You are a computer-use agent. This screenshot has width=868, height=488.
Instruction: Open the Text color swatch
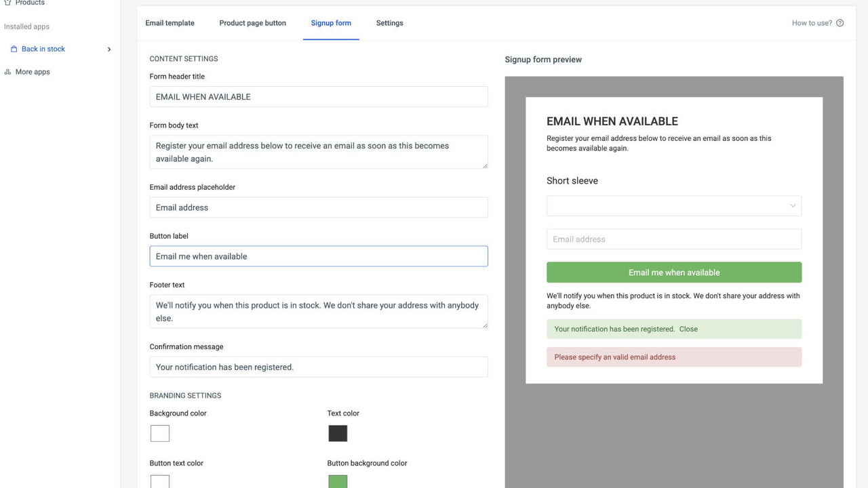click(x=337, y=433)
